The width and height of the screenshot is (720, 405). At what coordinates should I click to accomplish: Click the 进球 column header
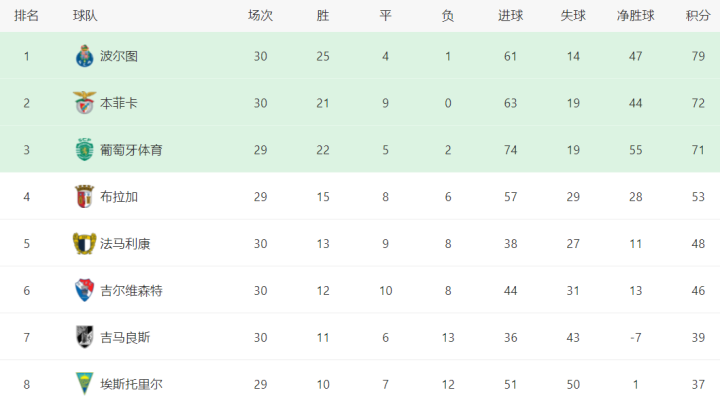(x=510, y=15)
